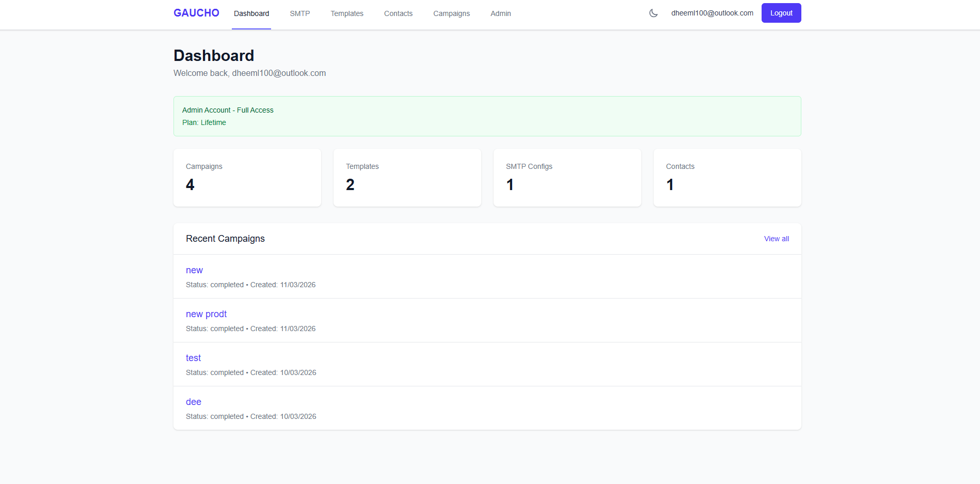Screen dimensions: 980x484
Task: Select the Dashboard navigation item
Action: tap(251, 13)
